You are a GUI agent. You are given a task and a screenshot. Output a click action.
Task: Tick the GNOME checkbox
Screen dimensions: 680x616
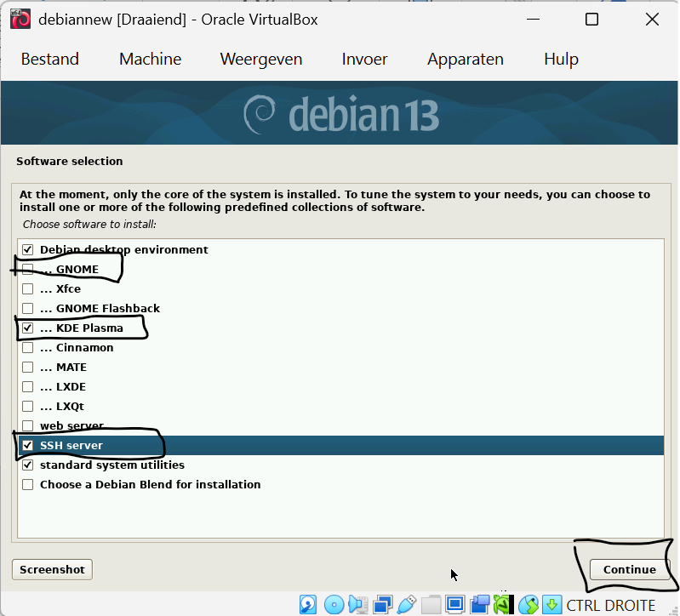28,269
